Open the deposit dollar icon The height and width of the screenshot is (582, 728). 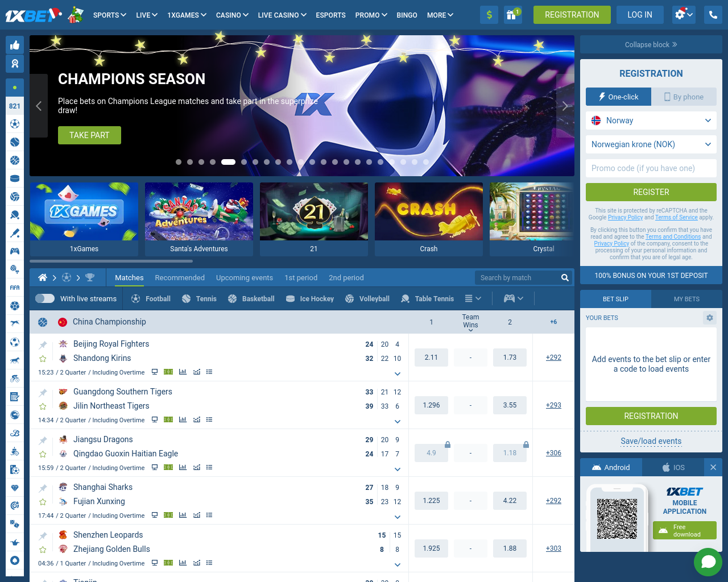point(489,15)
